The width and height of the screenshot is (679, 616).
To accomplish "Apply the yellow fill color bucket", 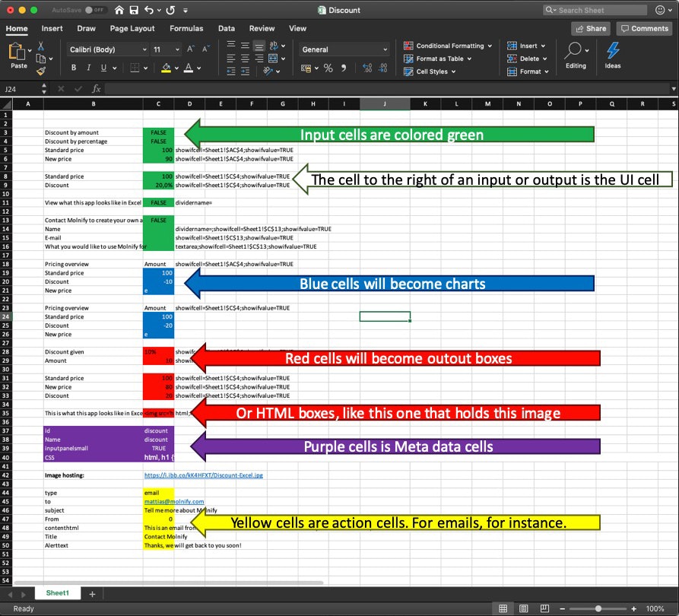I will pos(166,68).
